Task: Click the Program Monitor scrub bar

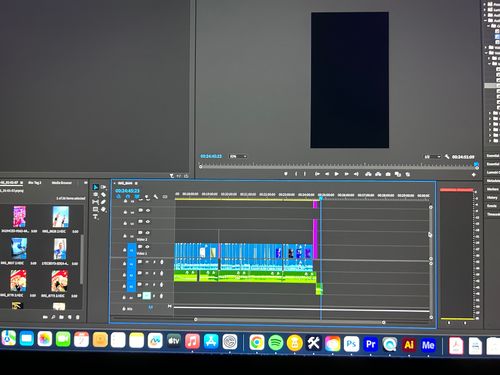Action: tap(338, 166)
